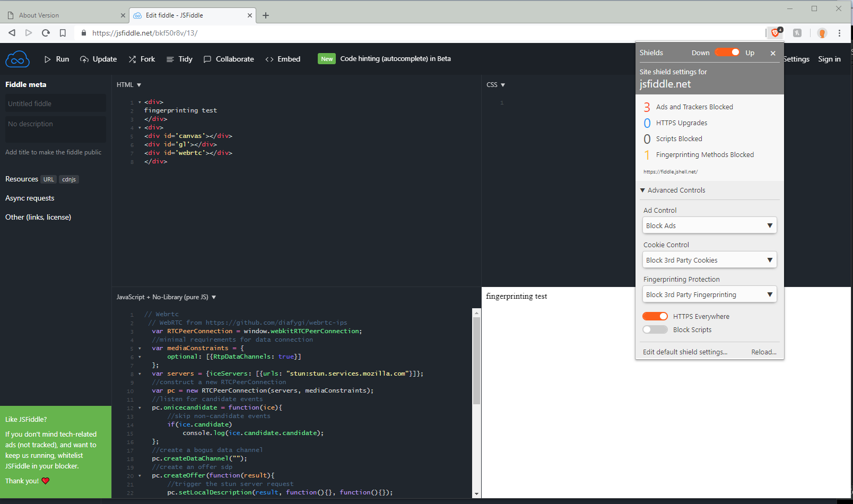This screenshot has width=853, height=504.
Task: Click URL resources button
Action: [x=49, y=179]
